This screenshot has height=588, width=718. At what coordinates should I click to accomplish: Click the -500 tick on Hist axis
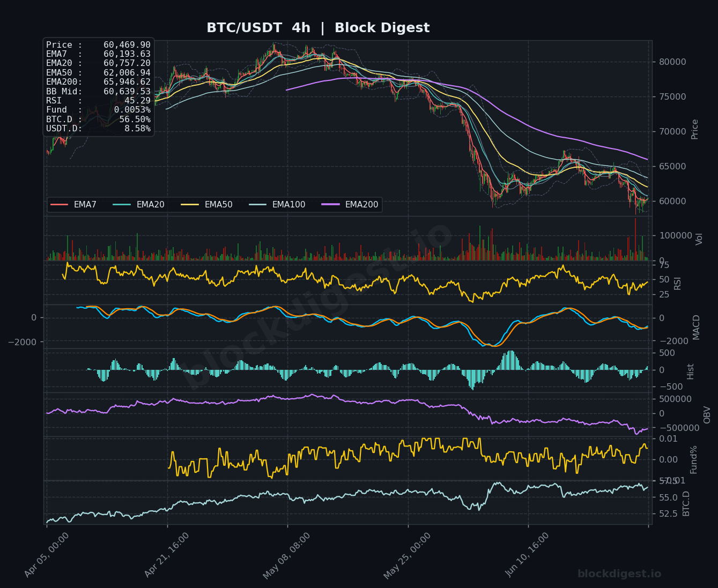[x=671, y=386]
